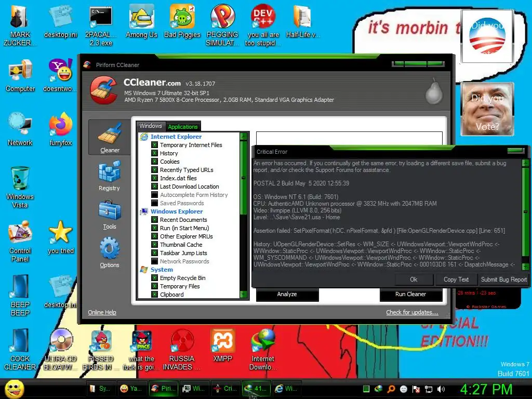Image resolution: width=532 pixels, height=399 pixels.
Task: Click Critical Error scrollbar down arrow
Action: click(x=525, y=267)
